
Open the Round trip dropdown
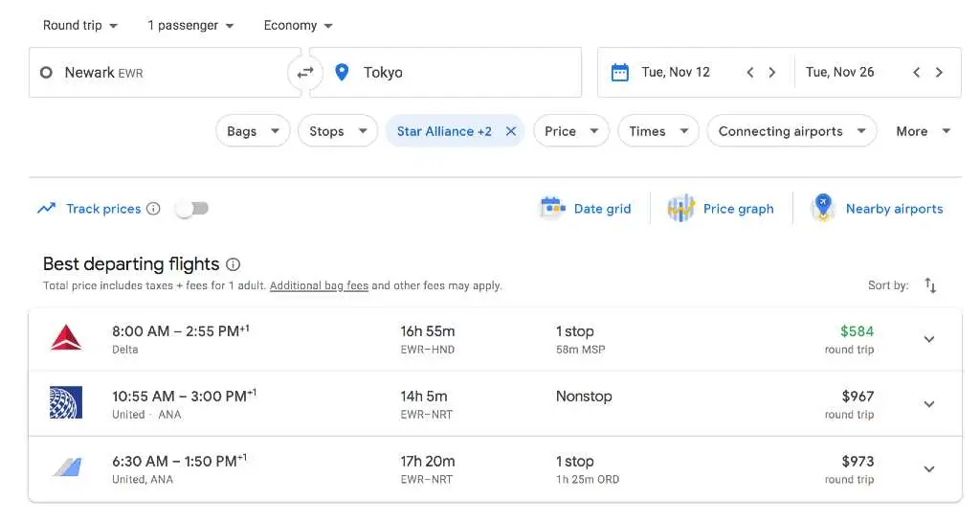[80, 26]
